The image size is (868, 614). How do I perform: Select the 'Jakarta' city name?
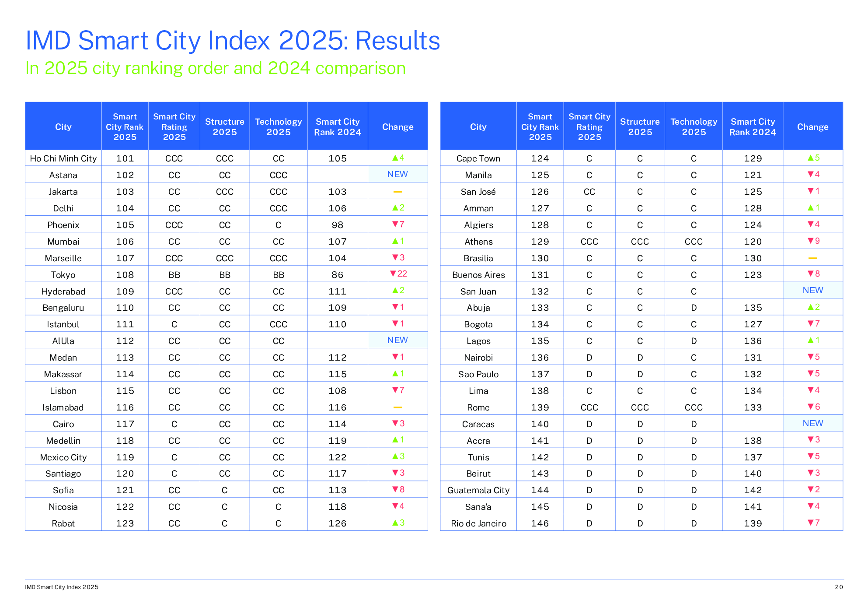pos(63,192)
